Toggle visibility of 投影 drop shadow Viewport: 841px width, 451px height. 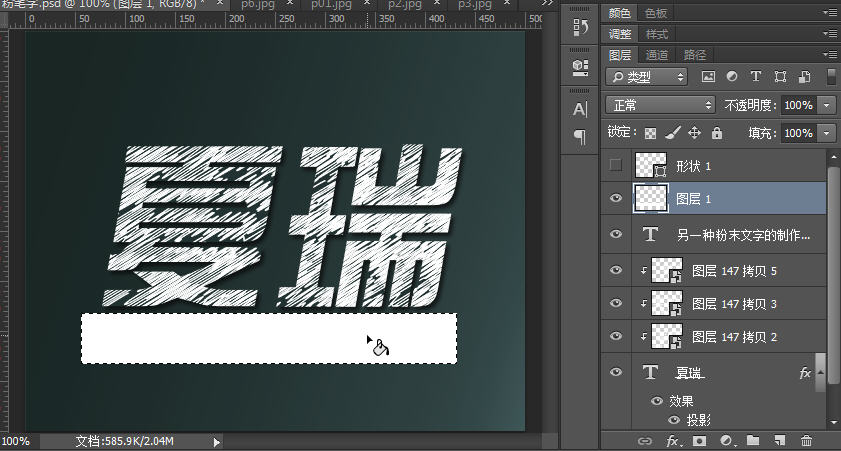(674, 420)
